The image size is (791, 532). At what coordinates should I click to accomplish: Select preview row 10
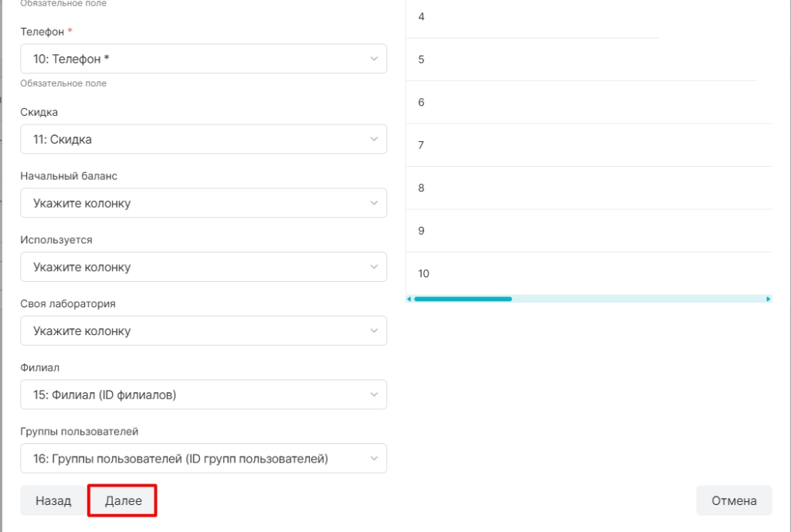(589, 273)
